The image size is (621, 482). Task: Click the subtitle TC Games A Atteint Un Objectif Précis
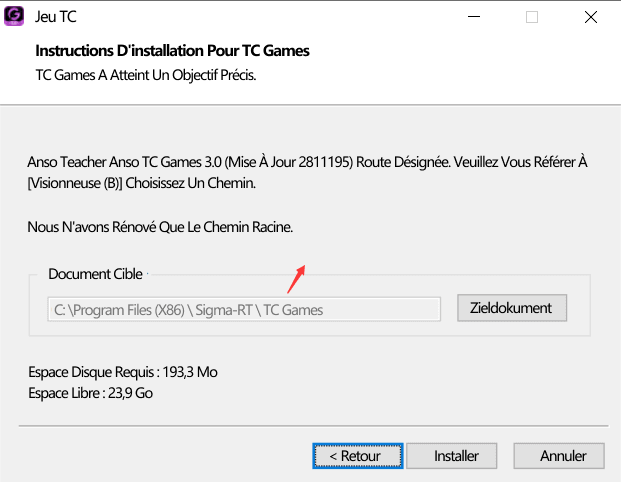point(146,74)
